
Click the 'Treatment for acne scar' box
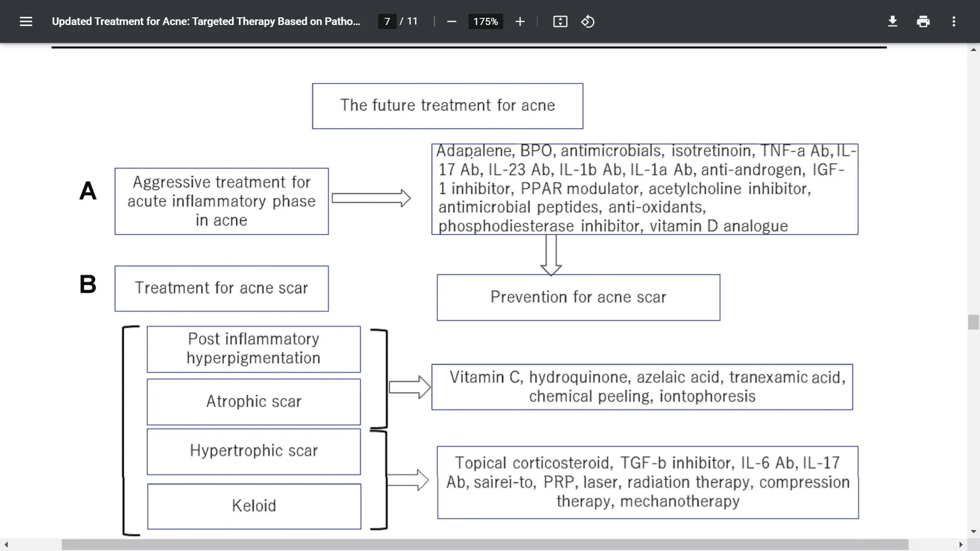pyautogui.click(x=222, y=288)
